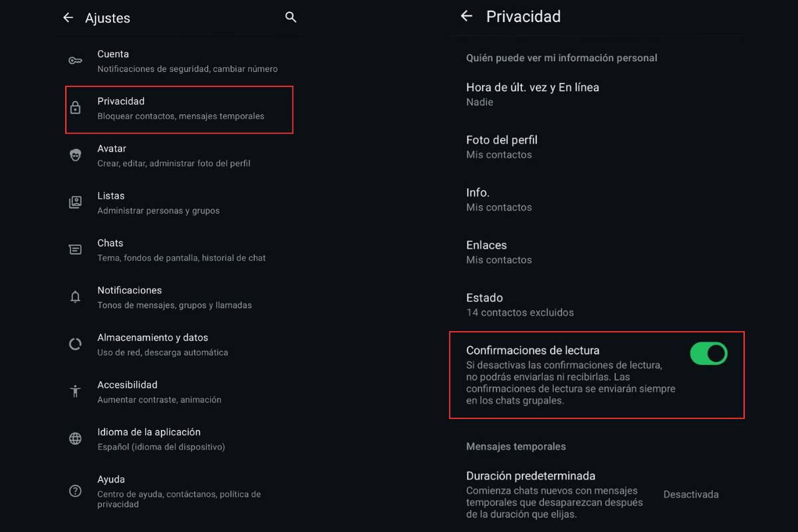798x532 pixels.
Task: Click the Listas people icon
Action: point(75,201)
